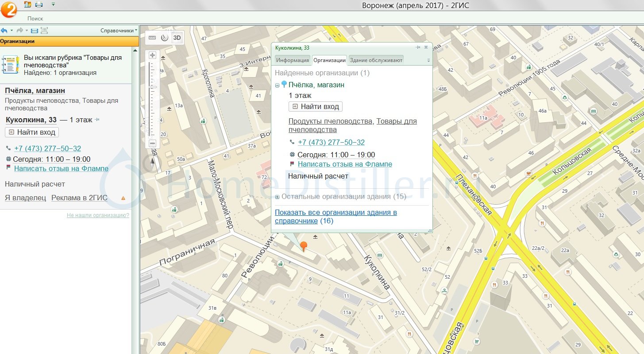This screenshot has height=354, width=644.
Task: Switch to the Информация tab
Action: (293, 60)
